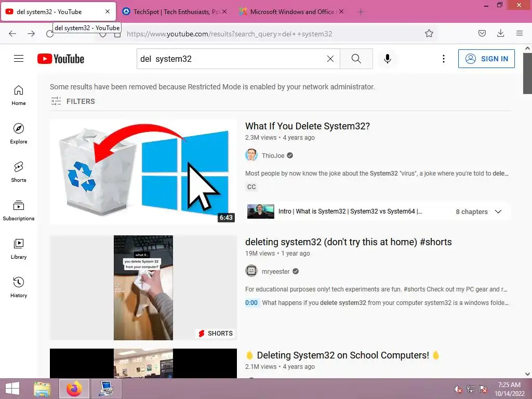Open the Firefox downloads panel
Screen dimensions: 532x399
click(x=500, y=33)
